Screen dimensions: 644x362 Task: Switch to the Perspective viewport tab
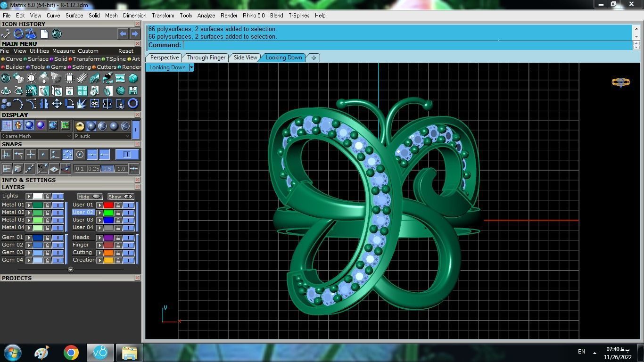(164, 58)
